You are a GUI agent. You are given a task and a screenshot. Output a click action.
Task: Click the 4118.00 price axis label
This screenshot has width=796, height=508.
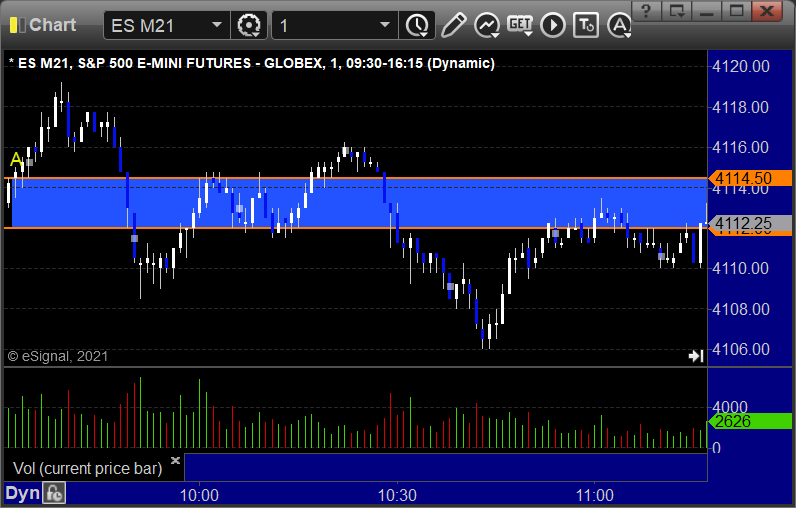pyautogui.click(x=741, y=107)
